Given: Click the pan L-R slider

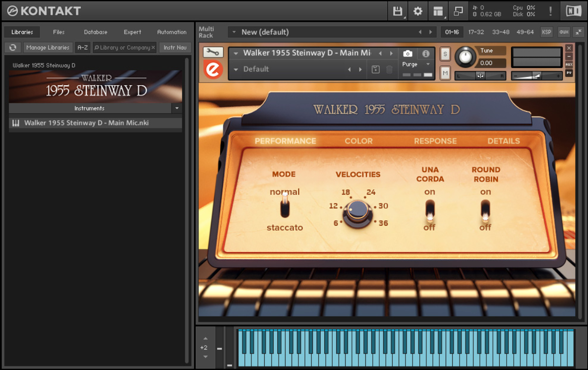Looking at the screenshot, I should 480,76.
